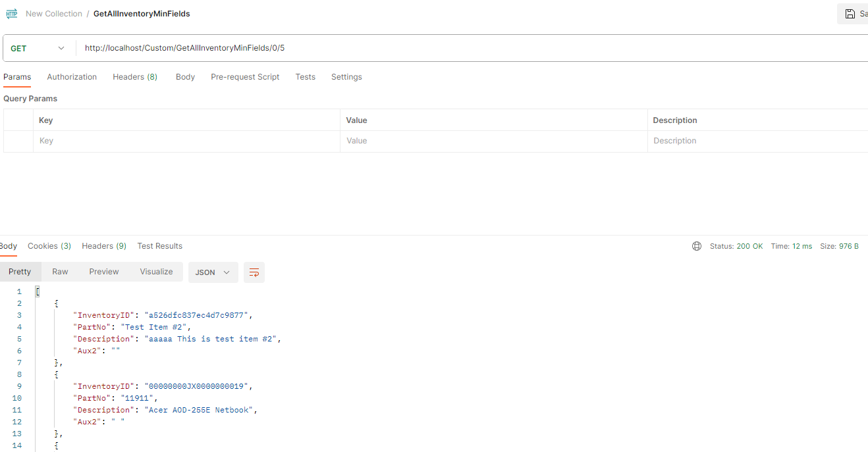Click the globe network icon near Status
The height and width of the screenshot is (452, 868).
pos(697,246)
